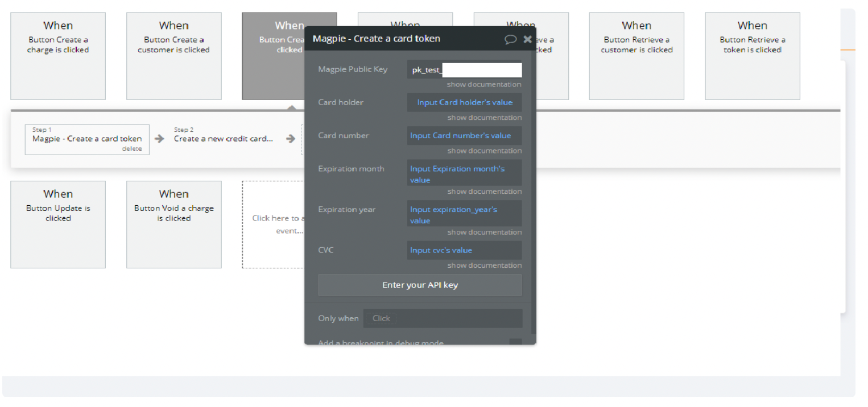Screen dimensions: 868x407
Task: Select event Button Void a charge is clicked
Action: pos(174,225)
